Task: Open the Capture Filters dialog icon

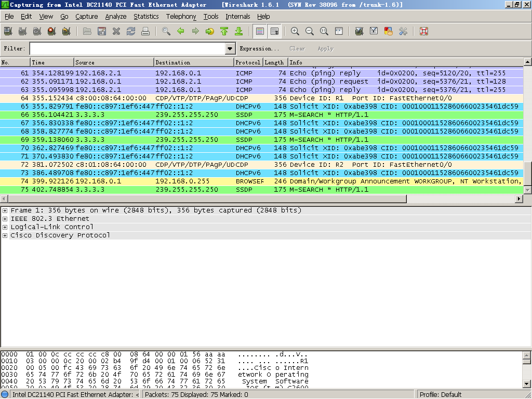Action: pyautogui.click(x=360, y=31)
